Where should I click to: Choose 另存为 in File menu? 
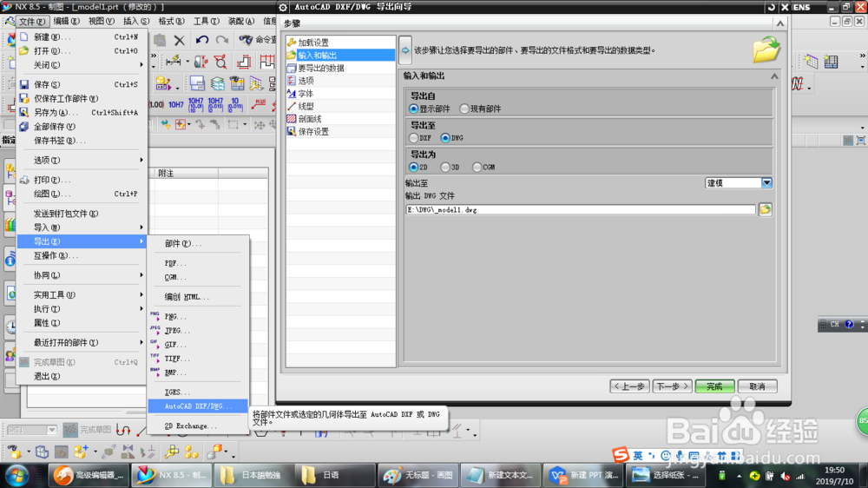(x=82, y=112)
